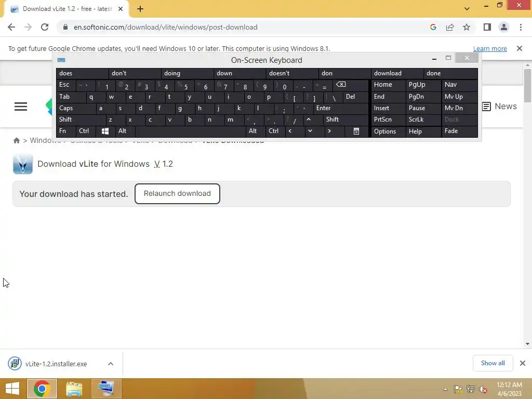532x399 pixels.
Task: Choose the 'download' word suggestion
Action: coord(397,73)
